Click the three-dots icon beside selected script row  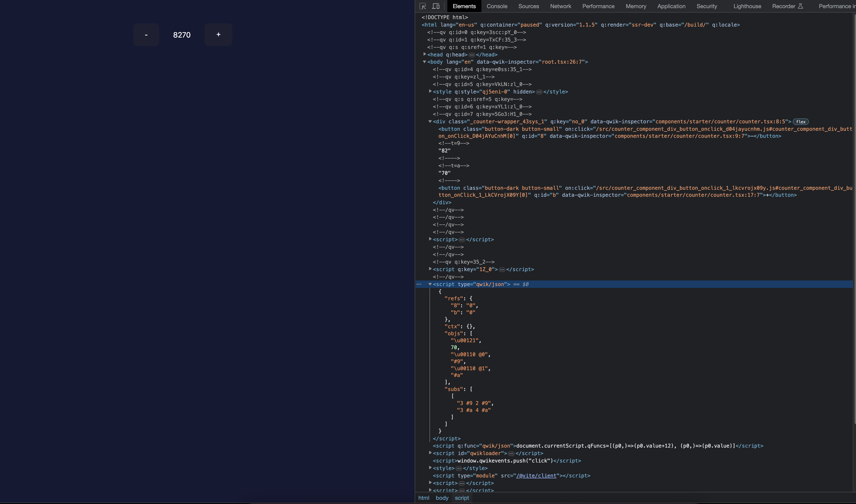(419, 284)
